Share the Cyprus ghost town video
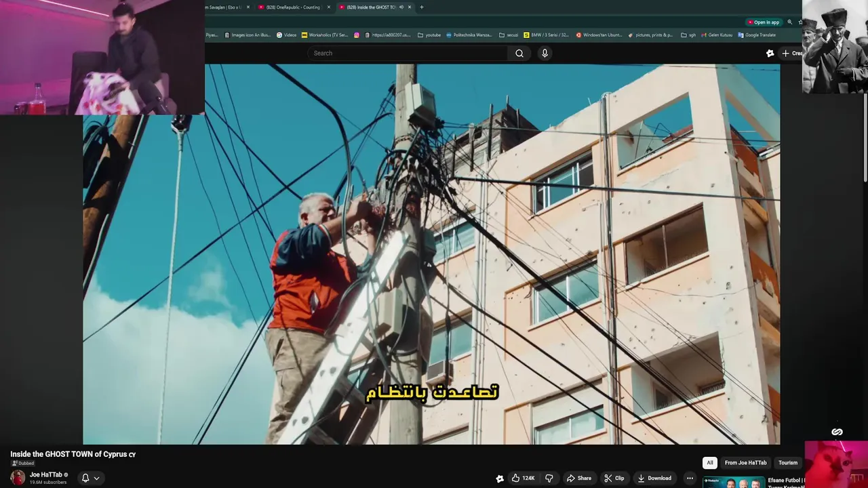Image resolution: width=868 pixels, height=488 pixels. (579, 478)
